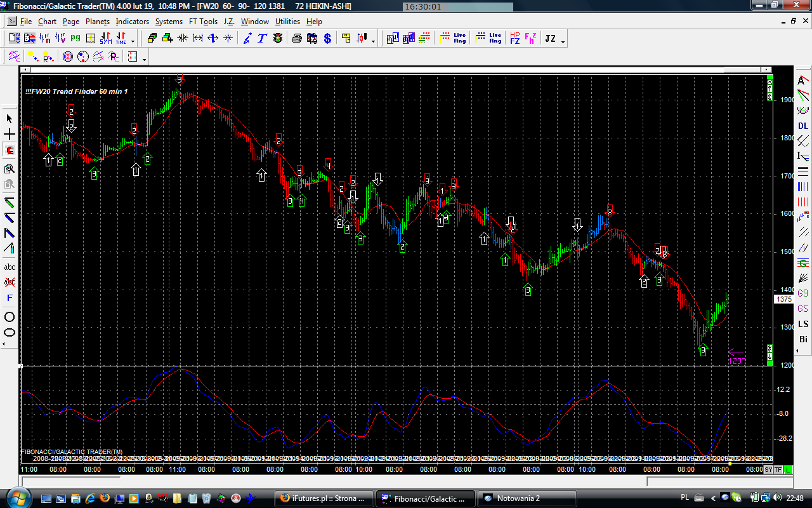Expand dropdown arrow after TIME icon
This screenshot has height=508, width=812.
[133, 40]
